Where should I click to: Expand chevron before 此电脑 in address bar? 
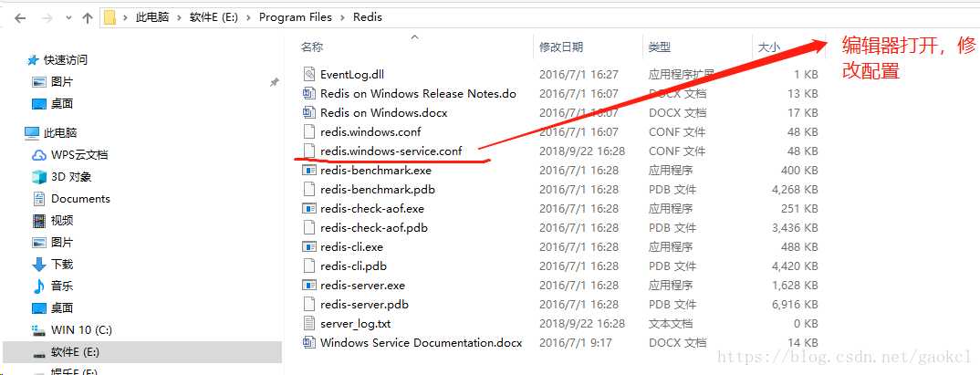pos(125,17)
